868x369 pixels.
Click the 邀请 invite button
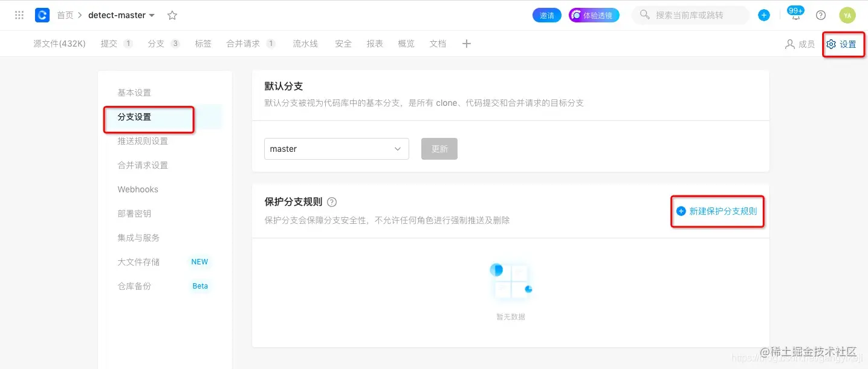(546, 15)
